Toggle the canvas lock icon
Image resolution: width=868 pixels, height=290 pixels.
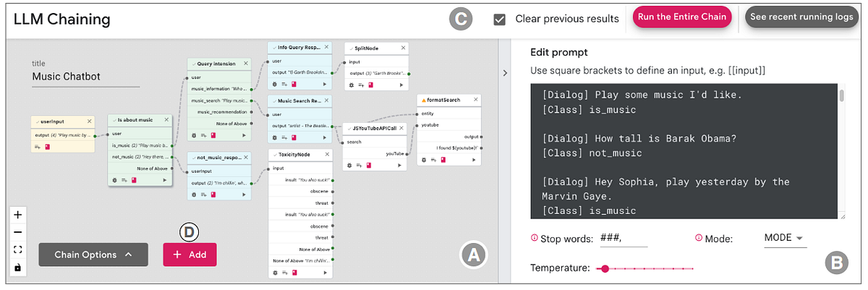tap(18, 268)
